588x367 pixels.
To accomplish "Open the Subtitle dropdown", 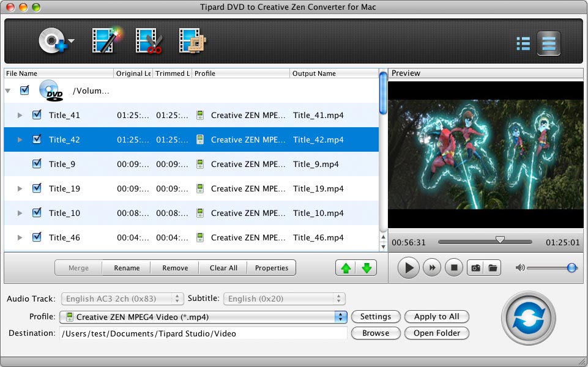I will tap(284, 298).
